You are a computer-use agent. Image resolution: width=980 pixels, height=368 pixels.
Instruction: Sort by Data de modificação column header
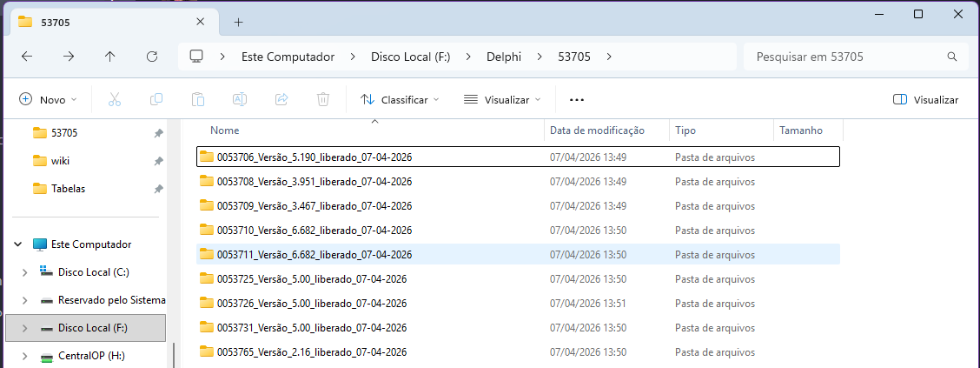click(597, 130)
